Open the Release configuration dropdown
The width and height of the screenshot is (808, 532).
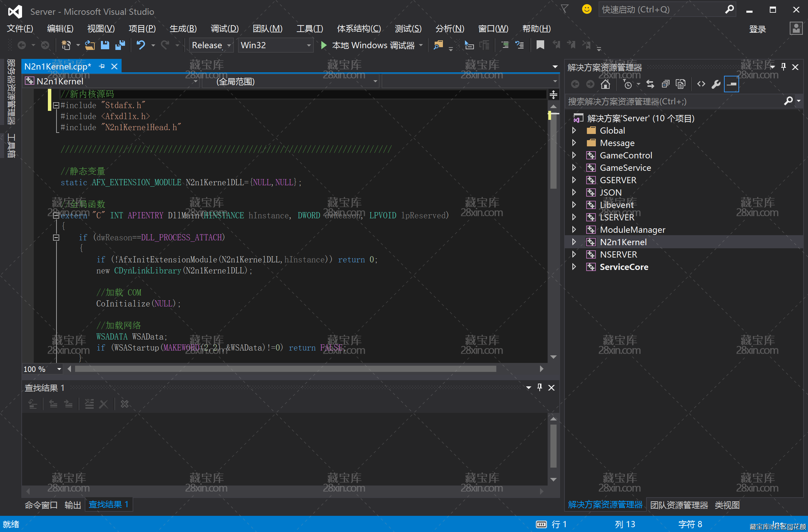click(229, 45)
